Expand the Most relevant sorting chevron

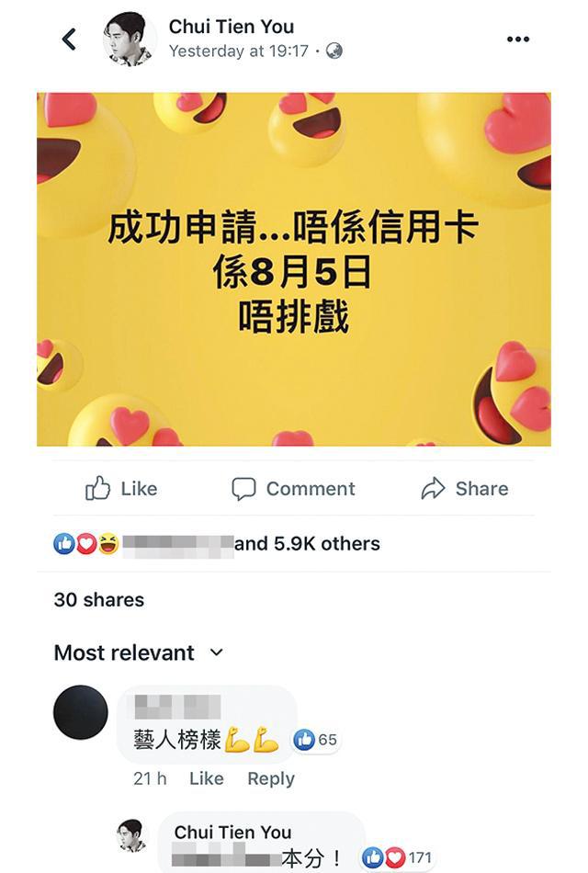[217, 652]
